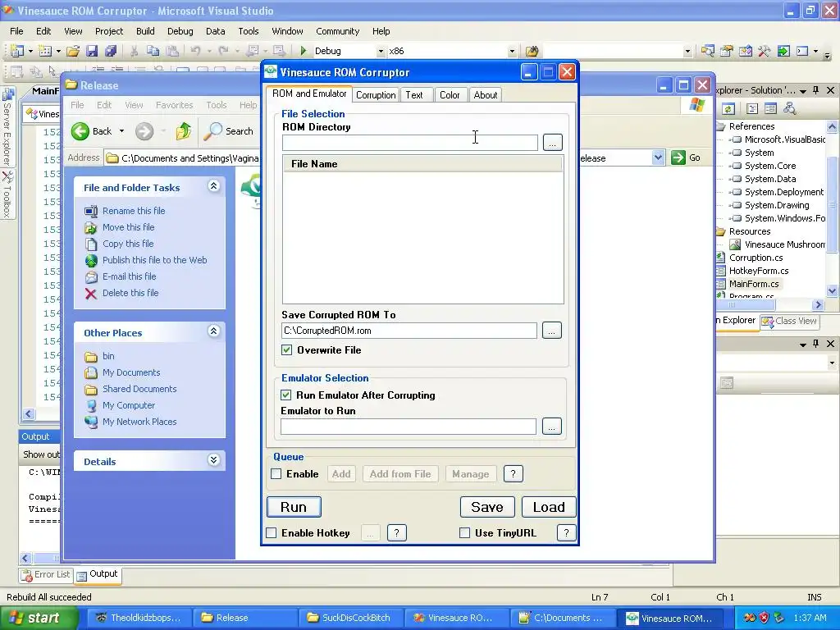This screenshot has height=630, width=840.
Task: Click the Class View tab icon
Action: [768, 322]
